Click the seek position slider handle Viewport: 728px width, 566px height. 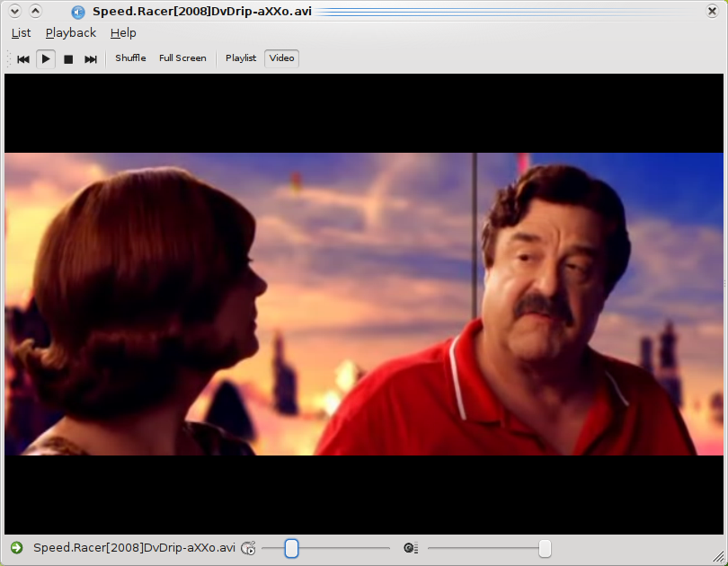tap(291, 548)
